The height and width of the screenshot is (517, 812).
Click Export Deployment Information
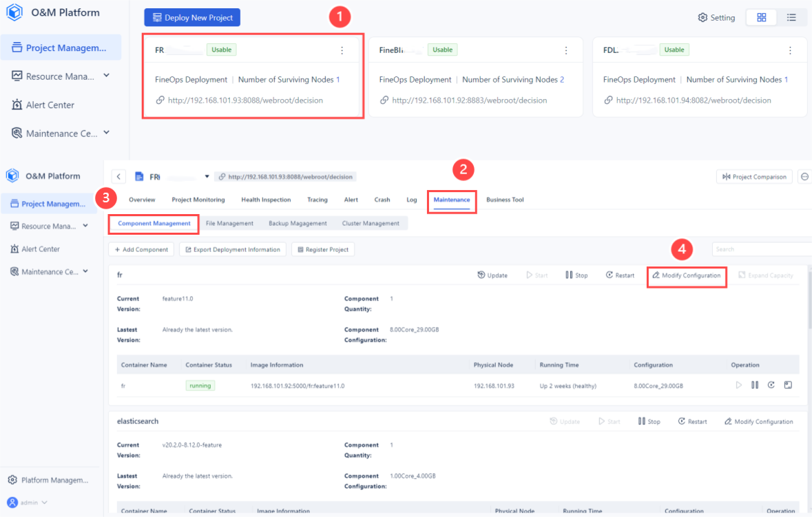tap(233, 249)
